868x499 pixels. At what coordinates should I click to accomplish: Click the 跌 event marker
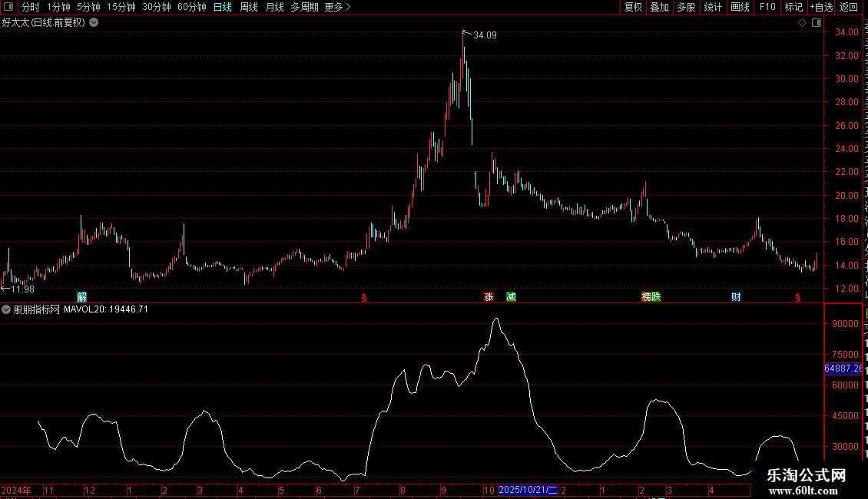656,297
